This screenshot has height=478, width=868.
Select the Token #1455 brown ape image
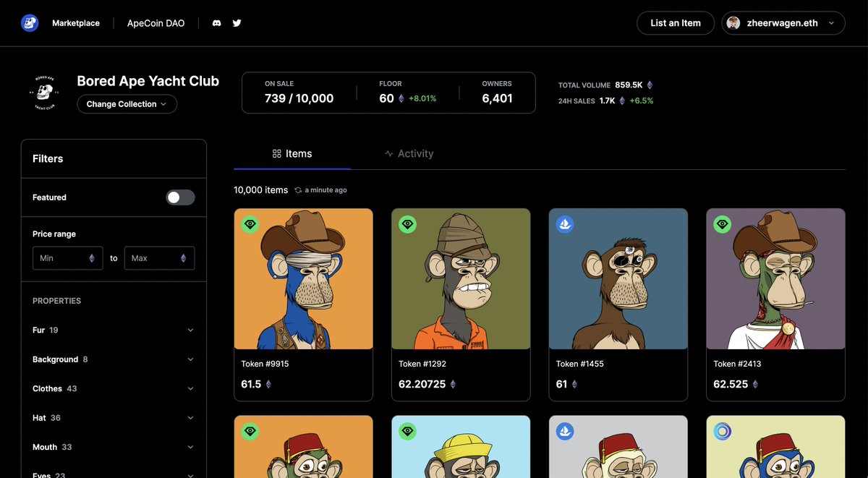(x=618, y=279)
